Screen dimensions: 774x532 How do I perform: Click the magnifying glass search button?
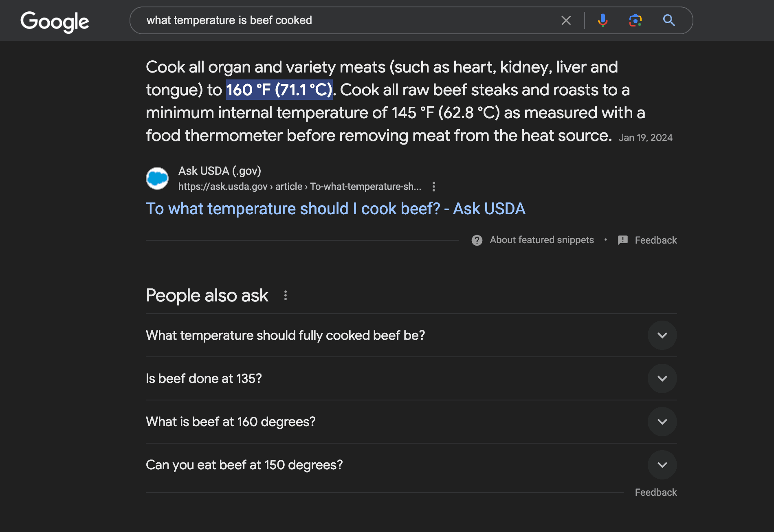pyautogui.click(x=668, y=20)
